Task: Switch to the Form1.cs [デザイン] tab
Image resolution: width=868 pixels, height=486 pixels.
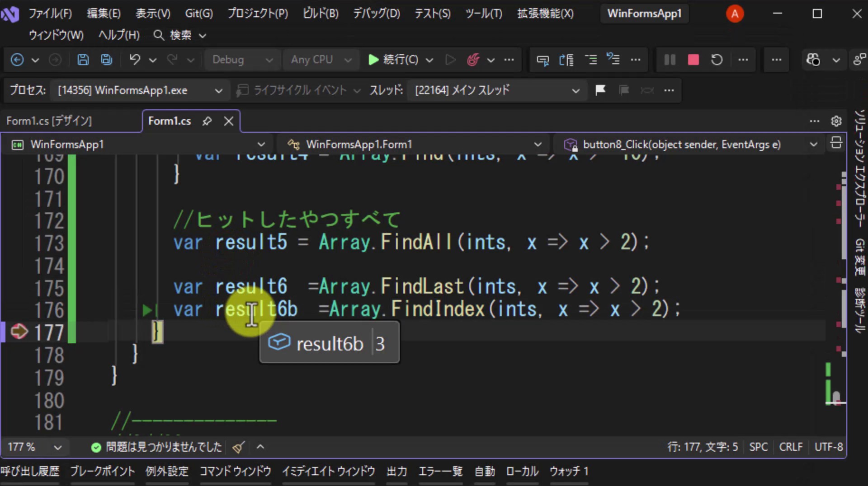Action: coord(49,121)
